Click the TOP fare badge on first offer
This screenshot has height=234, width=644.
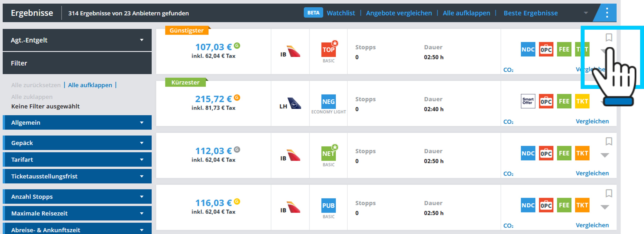[x=328, y=49]
